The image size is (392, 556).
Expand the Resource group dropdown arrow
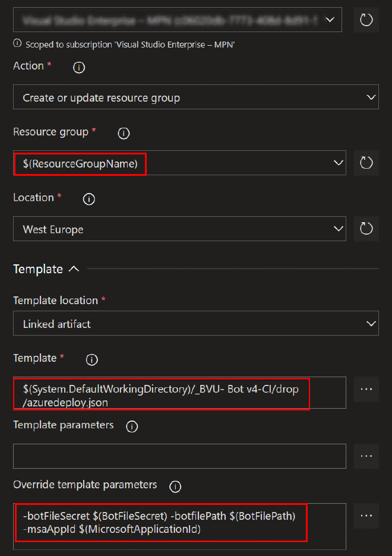pos(339,163)
